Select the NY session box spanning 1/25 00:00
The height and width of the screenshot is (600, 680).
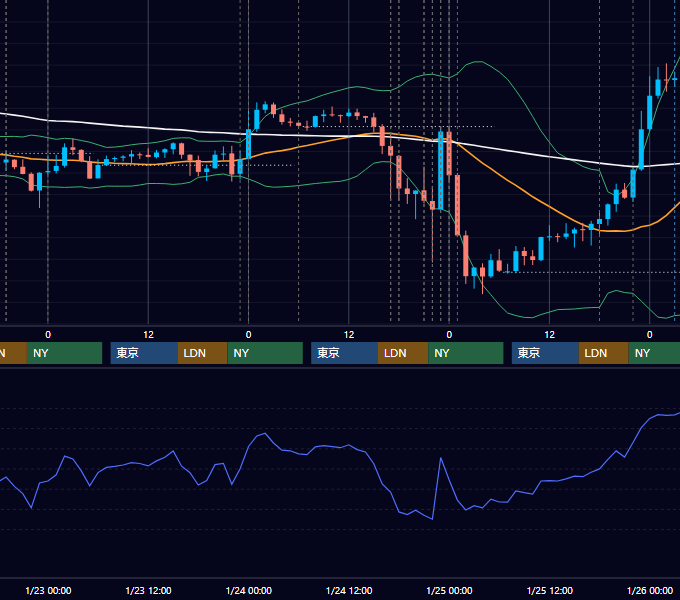click(466, 353)
